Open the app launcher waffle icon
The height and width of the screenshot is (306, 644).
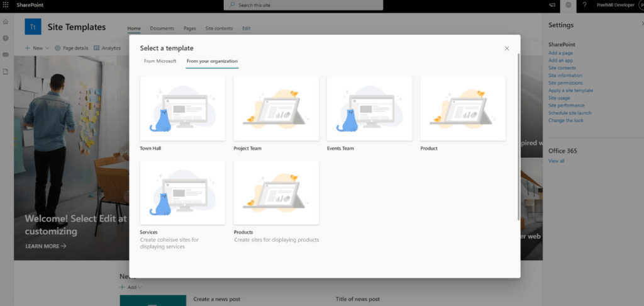click(x=6, y=5)
